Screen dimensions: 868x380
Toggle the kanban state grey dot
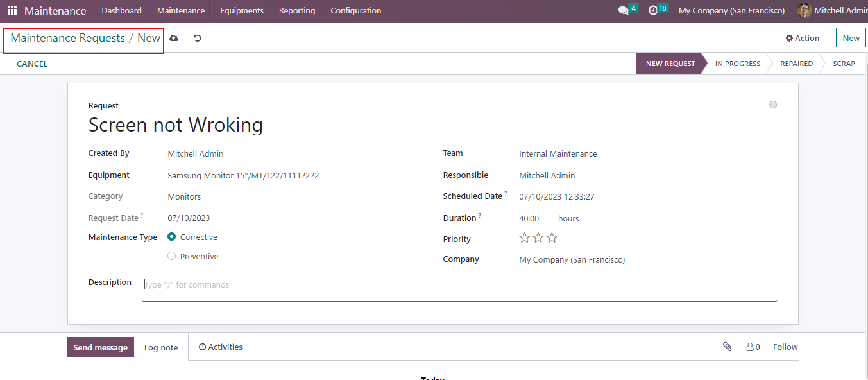point(773,105)
